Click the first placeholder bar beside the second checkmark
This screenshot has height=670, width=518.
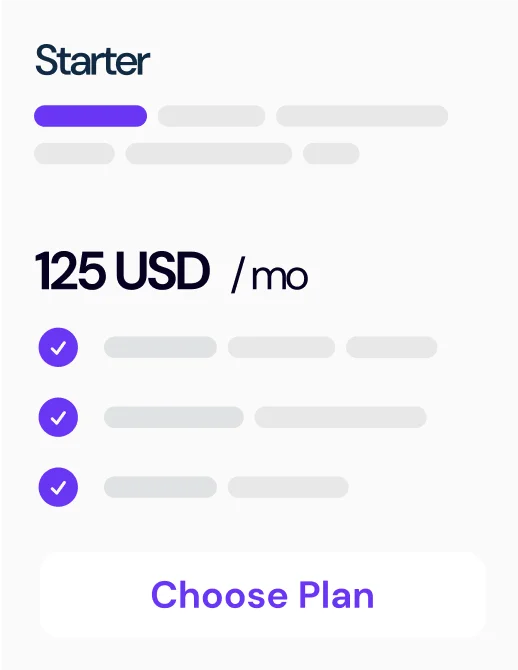click(174, 417)
